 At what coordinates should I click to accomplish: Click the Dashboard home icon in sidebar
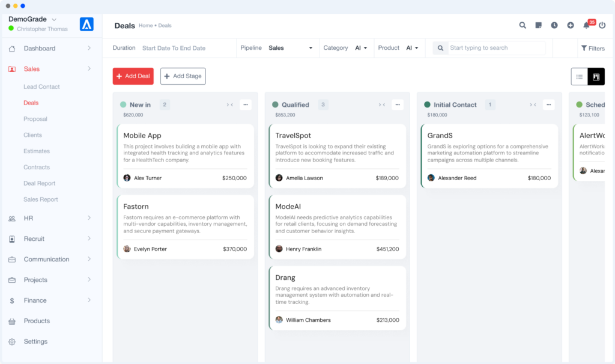pos(12,49)
